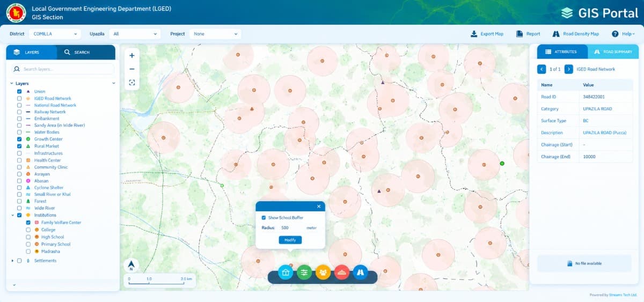This screenshot has width=644, height=302.
Task: Collapse the Layers group arrow
Action: 11,84
